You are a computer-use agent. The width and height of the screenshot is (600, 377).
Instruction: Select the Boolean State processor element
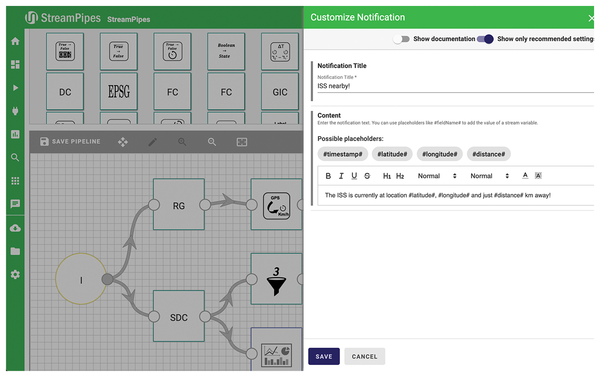click(226, 51)
